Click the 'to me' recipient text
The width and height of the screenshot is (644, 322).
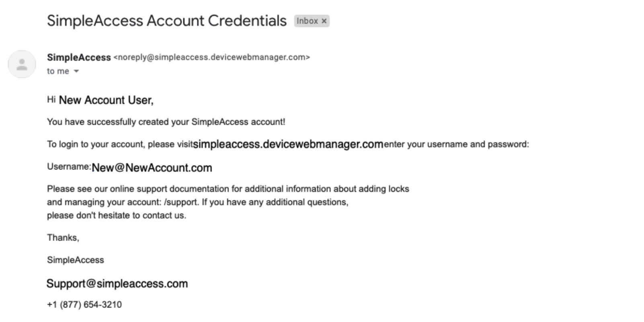pyautogui.click(x=58, y=71)
